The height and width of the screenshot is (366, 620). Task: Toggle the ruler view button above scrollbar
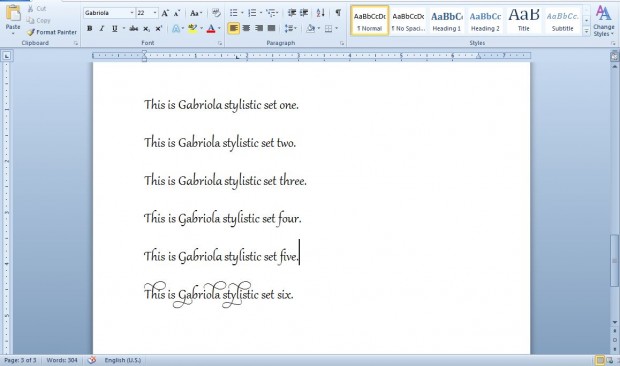point(614,56)
